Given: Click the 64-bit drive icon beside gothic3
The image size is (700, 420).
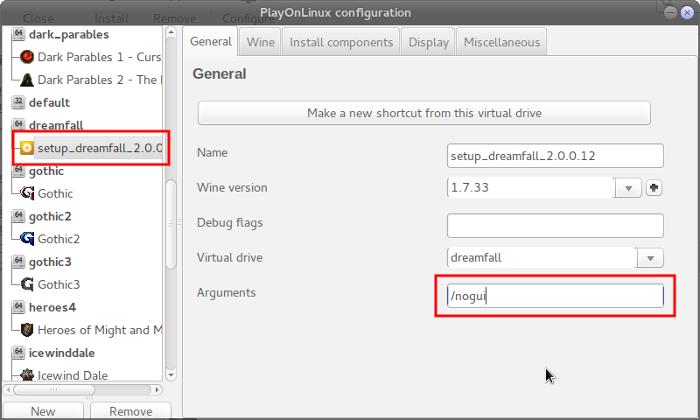Looking at the screenshot, I should pos(18,262).
